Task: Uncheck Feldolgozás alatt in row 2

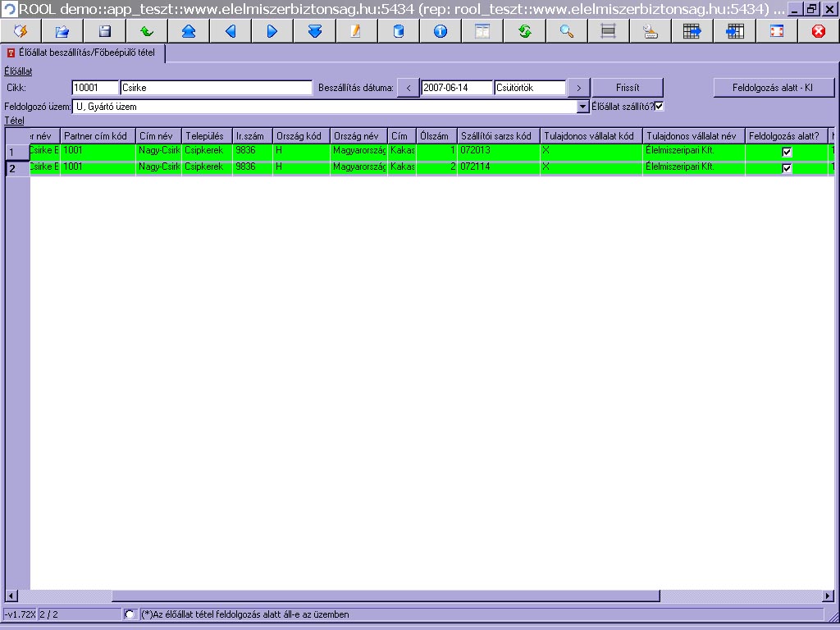Action: coord(787,167)
